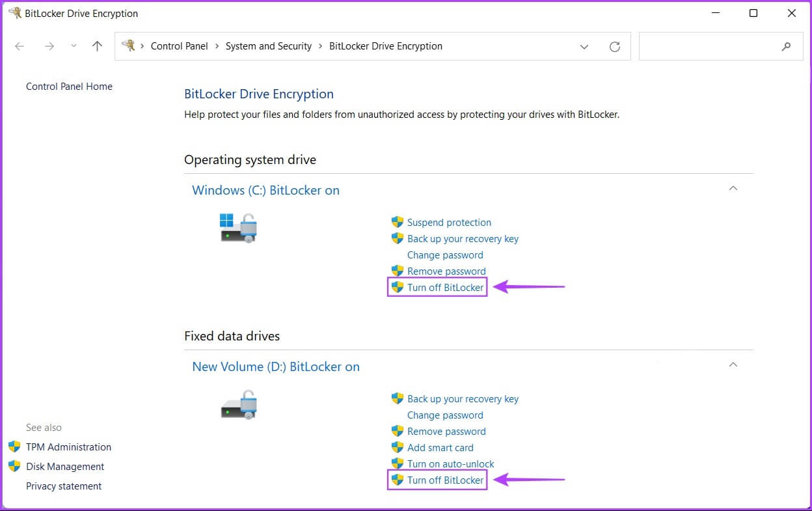Viewport: 812px width, 511px height.
Task: Click shield icon beside Disk Management
Action: [x=14, y=466]
